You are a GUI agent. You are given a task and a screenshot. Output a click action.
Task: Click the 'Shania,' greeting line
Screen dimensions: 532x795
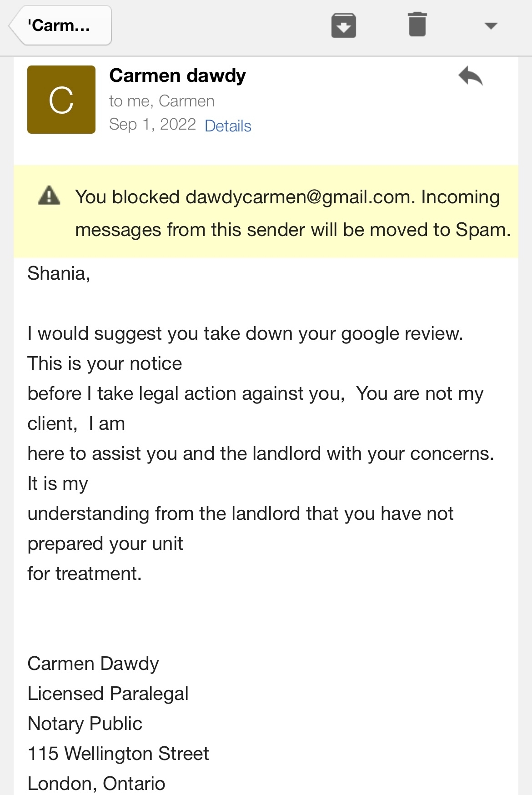point(59,273)
